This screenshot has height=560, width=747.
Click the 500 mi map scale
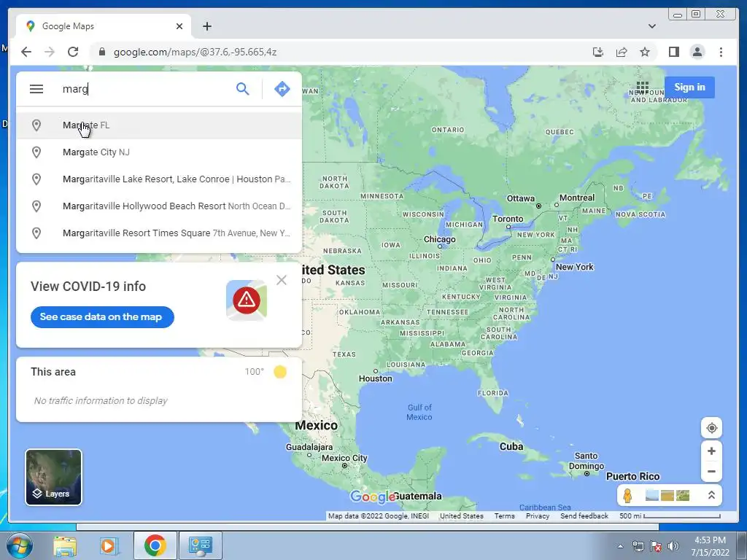(670, 516)
